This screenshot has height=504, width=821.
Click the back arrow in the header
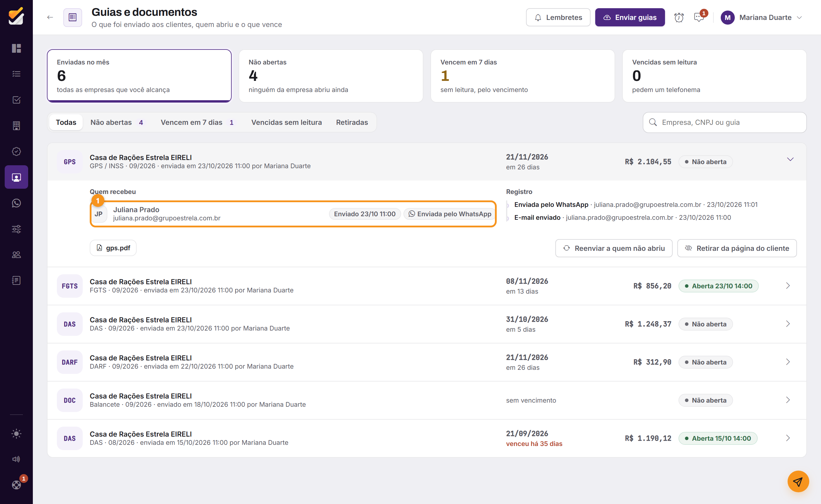coord(50,17)
